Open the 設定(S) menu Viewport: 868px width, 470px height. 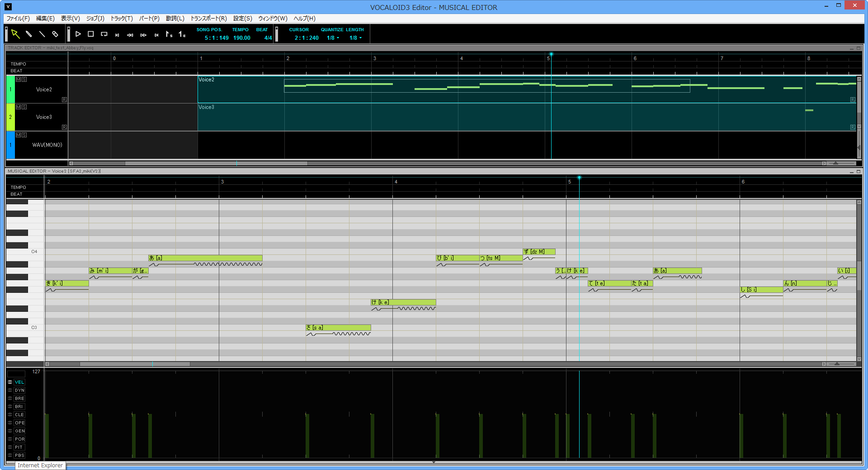pos(243,19)
